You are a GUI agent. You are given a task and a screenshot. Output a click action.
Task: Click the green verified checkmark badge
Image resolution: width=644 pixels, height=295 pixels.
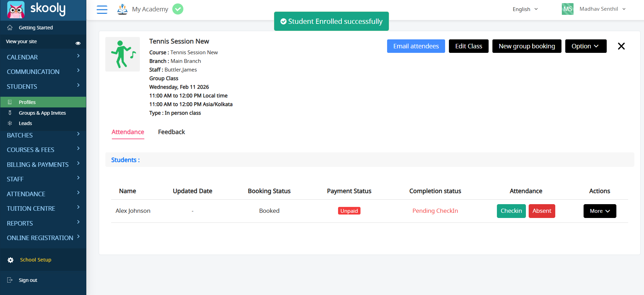(x=178, y=9)
